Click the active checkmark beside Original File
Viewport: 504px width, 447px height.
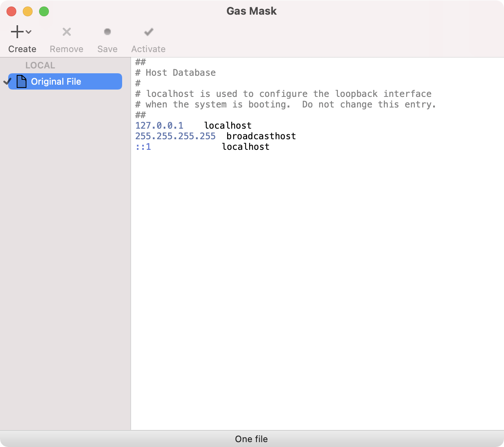[7, 81]
